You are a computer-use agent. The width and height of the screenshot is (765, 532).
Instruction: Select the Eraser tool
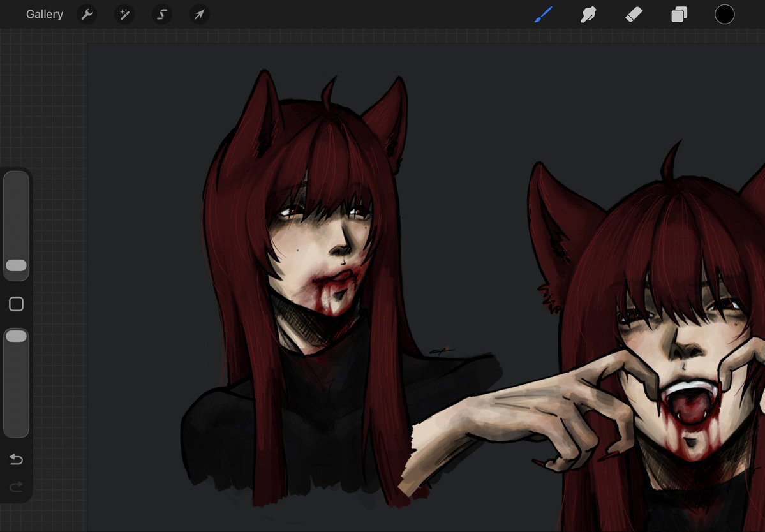coord(634,15)
